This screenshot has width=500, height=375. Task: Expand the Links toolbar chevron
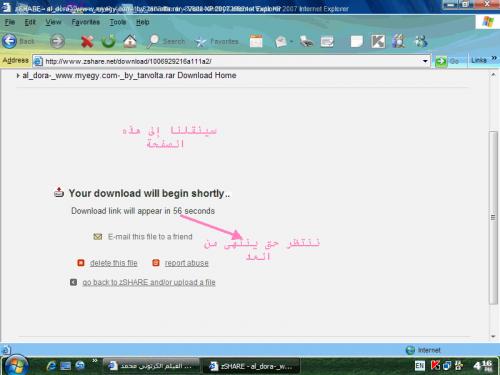click(494, 58)
